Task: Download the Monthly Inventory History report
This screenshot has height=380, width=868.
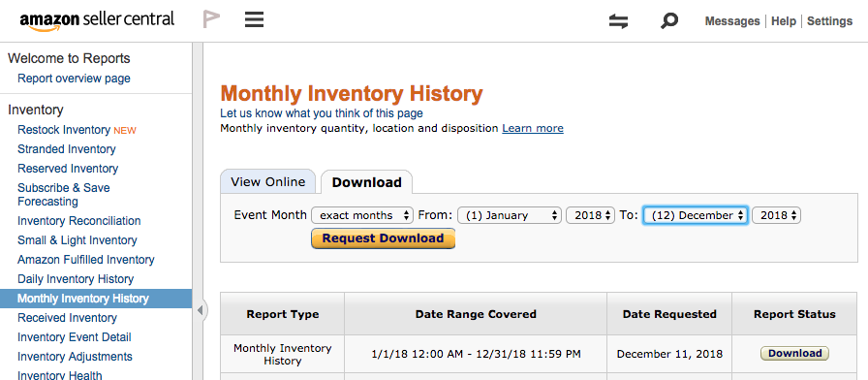Action: click(794, 354)
